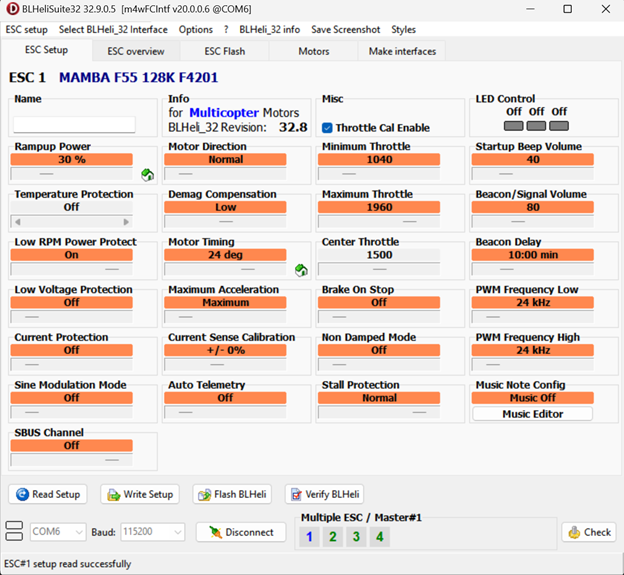
Task: Click the PWM Frequency Low slider
Action: pyautogui.click(x=532, y=317)
